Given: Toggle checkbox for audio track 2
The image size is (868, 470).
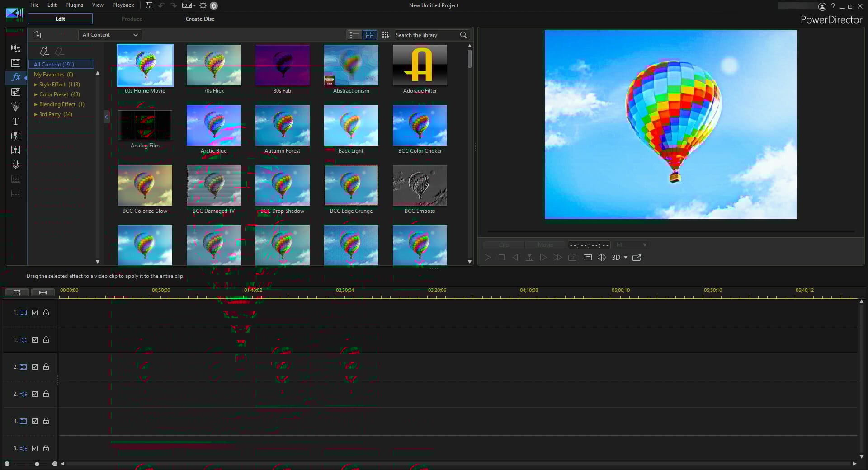Looking at the screenshot, I should 35,394.
